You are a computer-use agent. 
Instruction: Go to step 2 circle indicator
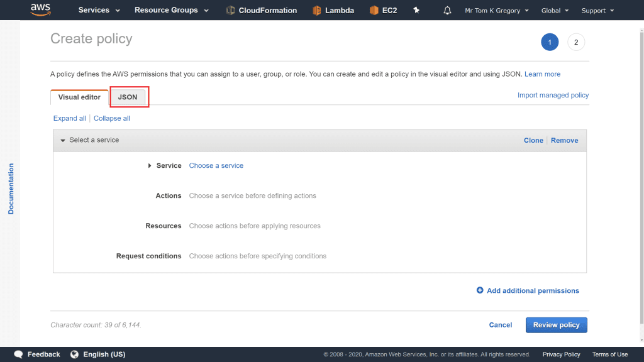point(575,42)
